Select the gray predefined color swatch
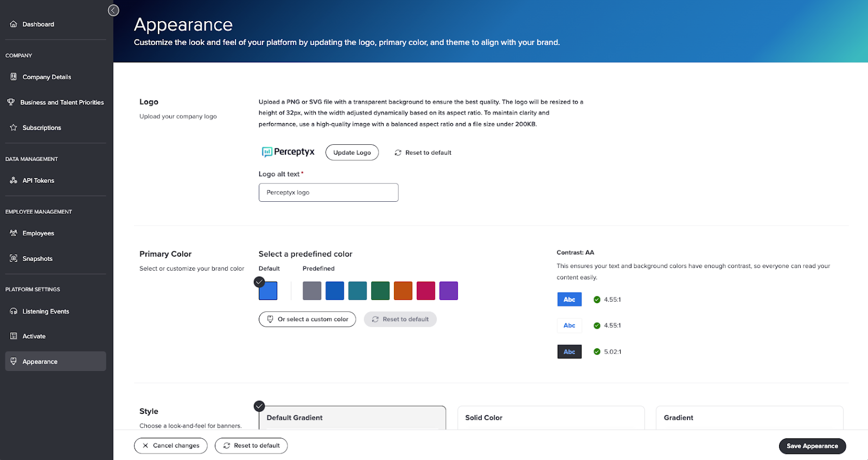Image resolution: width=868 pixels, height=460 pixels. pos(312,291)
